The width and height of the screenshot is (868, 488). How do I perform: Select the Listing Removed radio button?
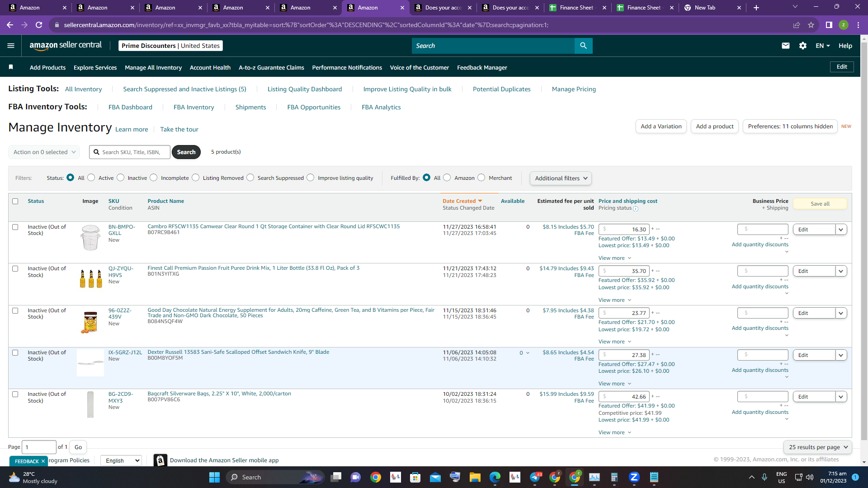195,178
